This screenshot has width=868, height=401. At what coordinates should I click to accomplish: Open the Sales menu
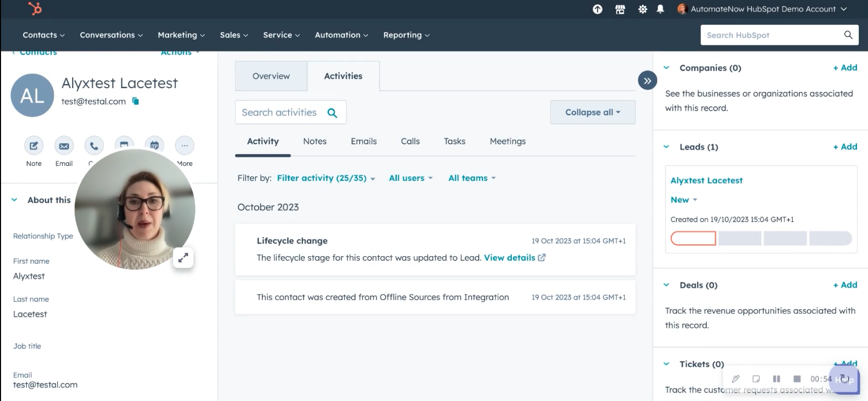point(234,35)
